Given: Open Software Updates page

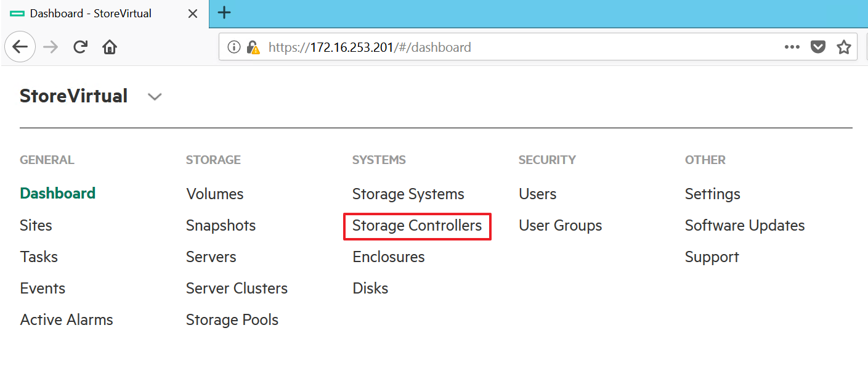Looking at the screenshot, I should tap(745, 226).
